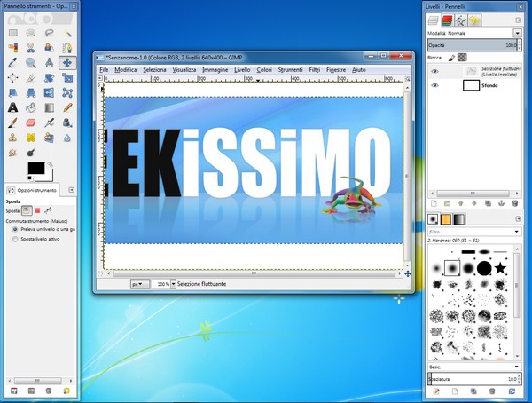Select the Flip tool
532x403 pixels.
pos(49,93)
